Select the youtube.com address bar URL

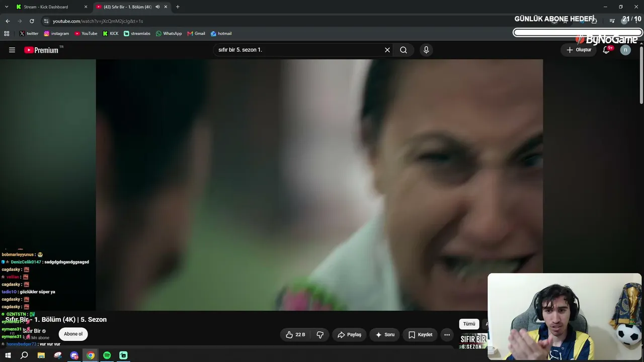(x=98, y=21)
